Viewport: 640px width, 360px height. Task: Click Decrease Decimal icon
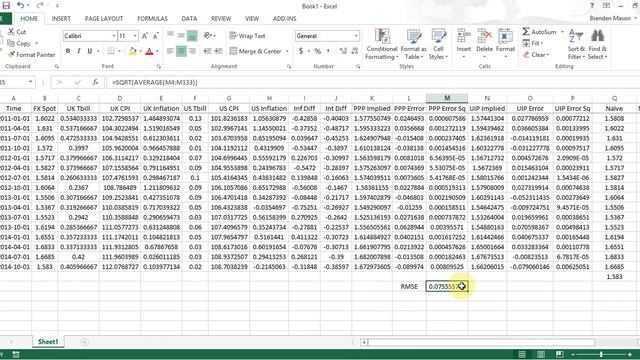tap(355, 51)
